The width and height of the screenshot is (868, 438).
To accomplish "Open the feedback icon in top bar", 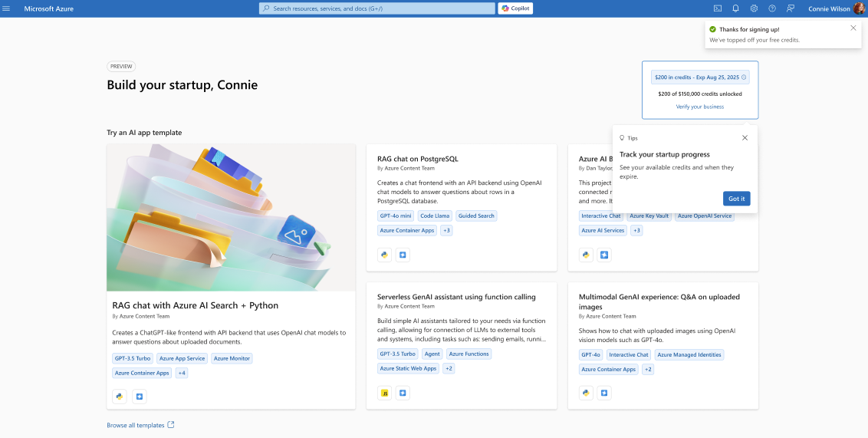I will pyautogui.click(x=791, y=8).
